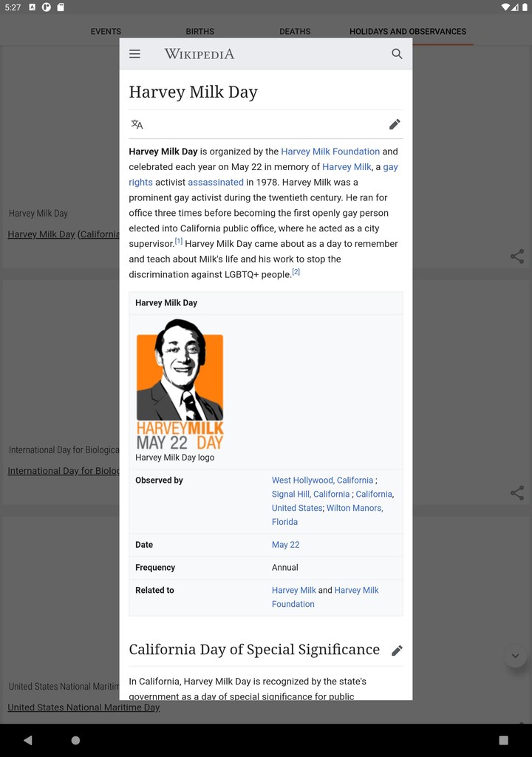Open the 'gay' link ending the intro's second line
The height and width of the screenshot is (757, 532).
coord(391,167)
